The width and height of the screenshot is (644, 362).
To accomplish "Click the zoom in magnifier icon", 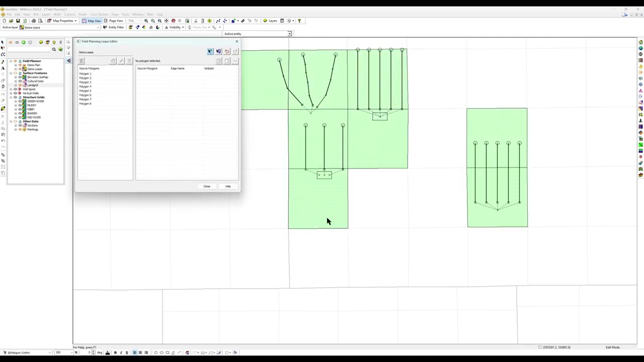I will pos(146,21).
